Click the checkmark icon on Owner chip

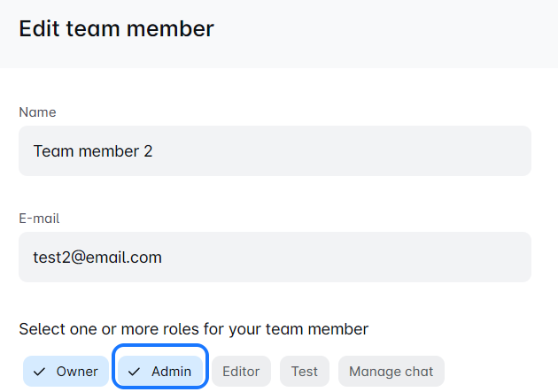pyautogui.click(x=39, y=372)
